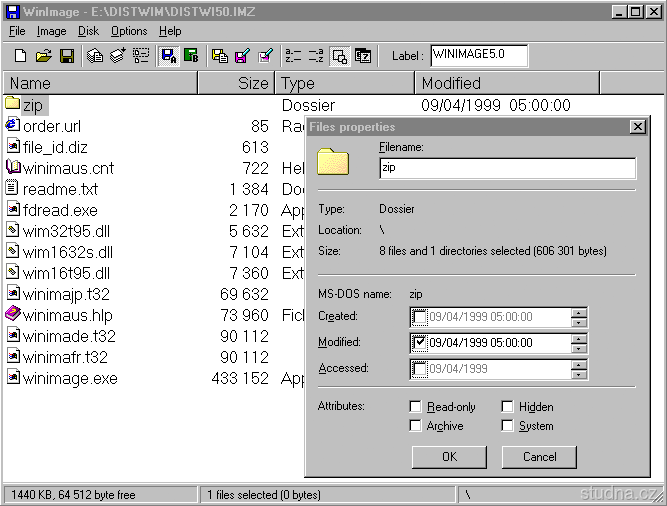This screenshot has height=506, width=667.
Task: Decrease Modified date with down spinner arrow
Action: 579,348
